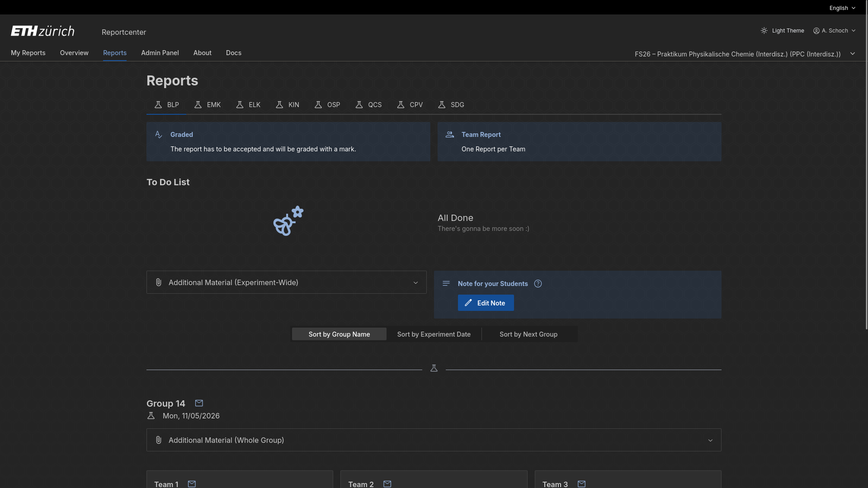This screenshot has width=868, height=488.
Task: Select Sort by Next Group option
Action: click(x=528, y=334)
